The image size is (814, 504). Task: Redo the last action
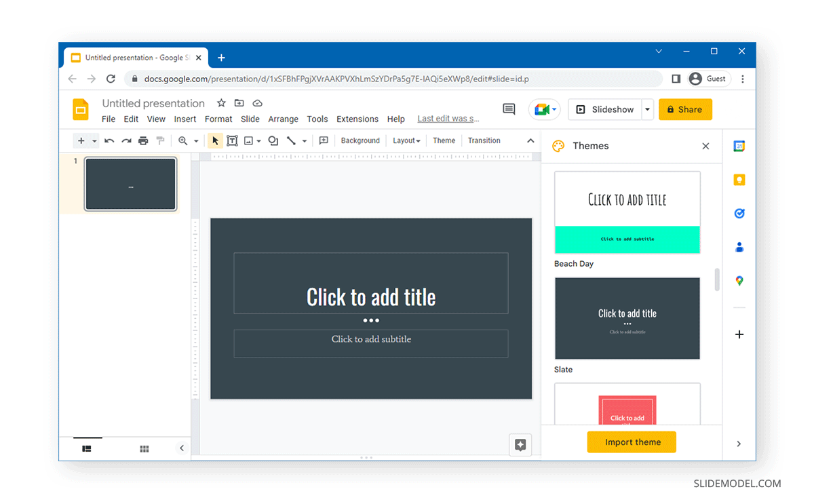(x=126, y=140)
